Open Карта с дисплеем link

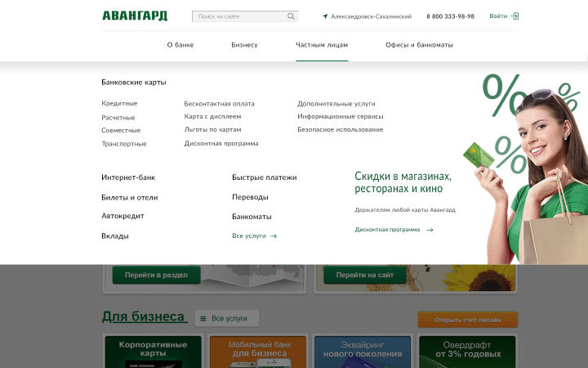(x=212, y=116)
